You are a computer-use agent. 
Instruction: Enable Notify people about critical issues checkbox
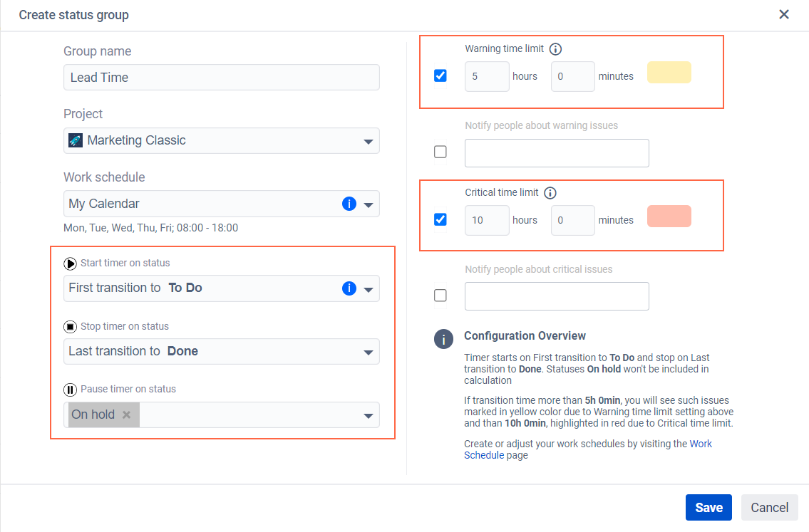pos(440,296)
